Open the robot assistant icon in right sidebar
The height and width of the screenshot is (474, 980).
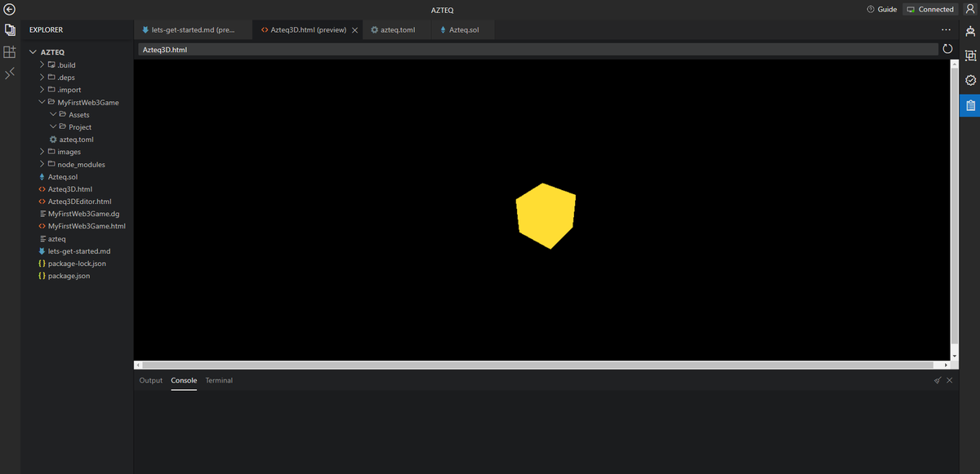[x=970, y=32]
